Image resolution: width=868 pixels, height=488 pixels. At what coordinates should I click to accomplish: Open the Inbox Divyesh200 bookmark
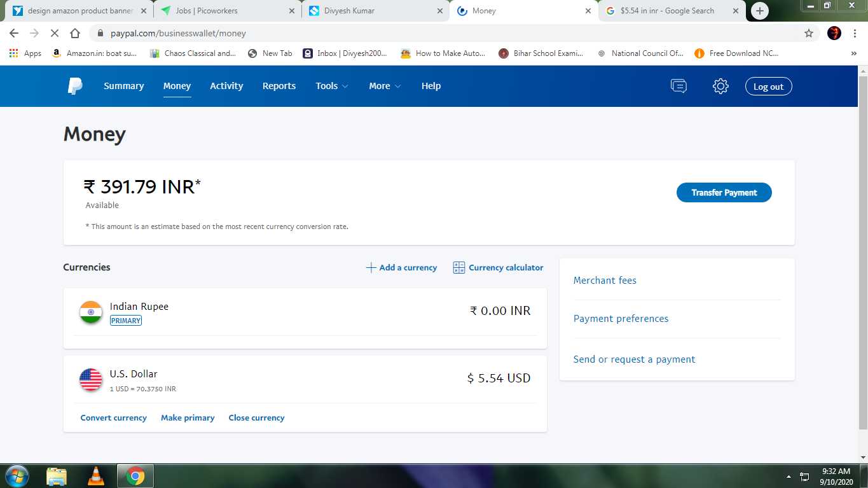(x=345, y=53)
